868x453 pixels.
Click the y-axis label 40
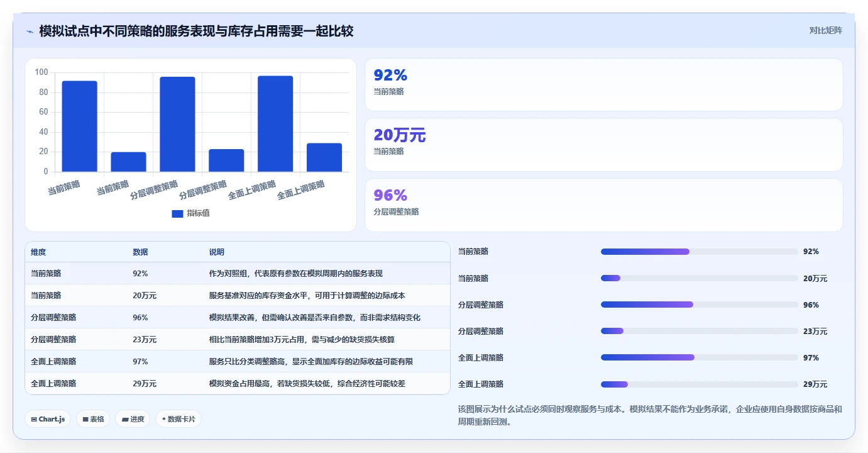(43, 132)
